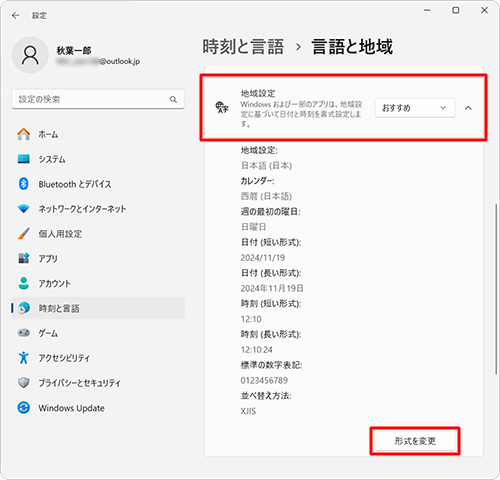Screen dimensions: 500x480
Task: Click the 地域設定 language icon
Action: point(222,107)
